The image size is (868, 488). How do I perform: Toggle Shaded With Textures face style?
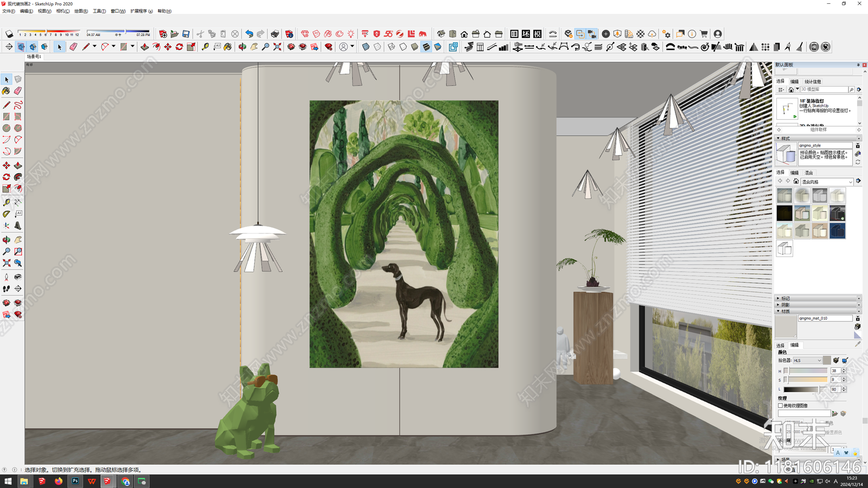tap(426, 47)
